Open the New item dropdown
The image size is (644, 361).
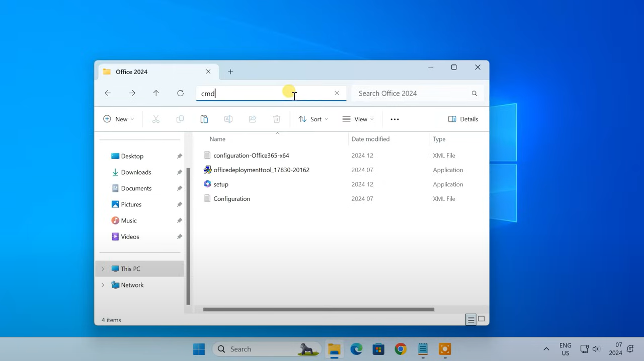tap(119, 119)
